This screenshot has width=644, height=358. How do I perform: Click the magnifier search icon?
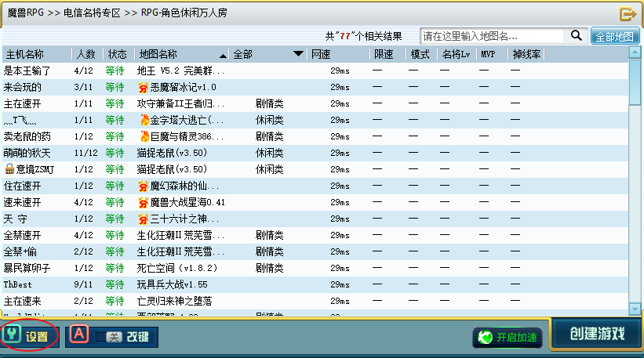tap(576, 35)
